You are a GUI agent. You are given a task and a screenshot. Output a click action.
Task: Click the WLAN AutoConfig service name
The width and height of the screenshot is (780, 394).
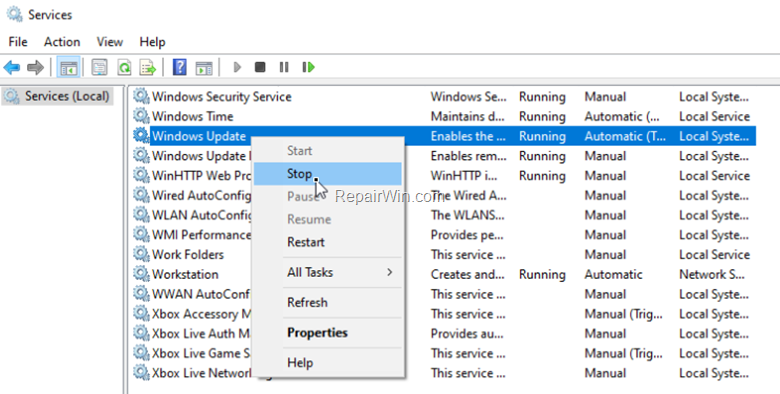201,215
